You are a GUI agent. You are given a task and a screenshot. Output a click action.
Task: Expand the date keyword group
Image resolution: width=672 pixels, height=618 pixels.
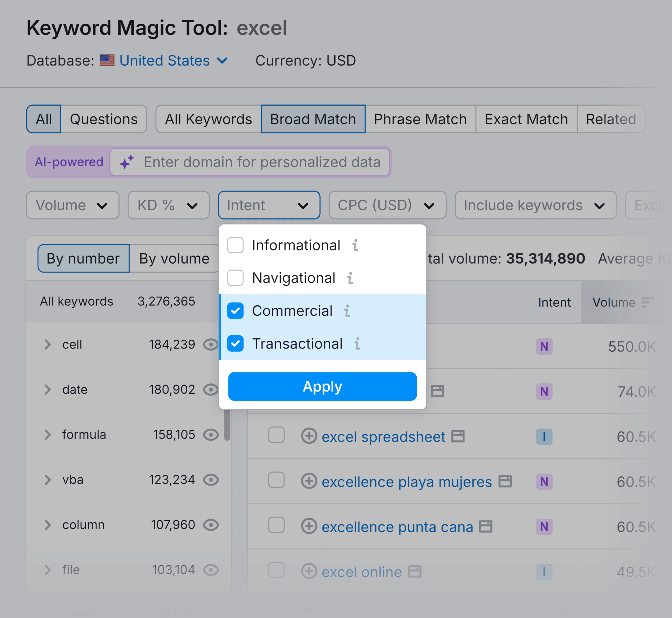pyautogui.click(x=48, y=390)
